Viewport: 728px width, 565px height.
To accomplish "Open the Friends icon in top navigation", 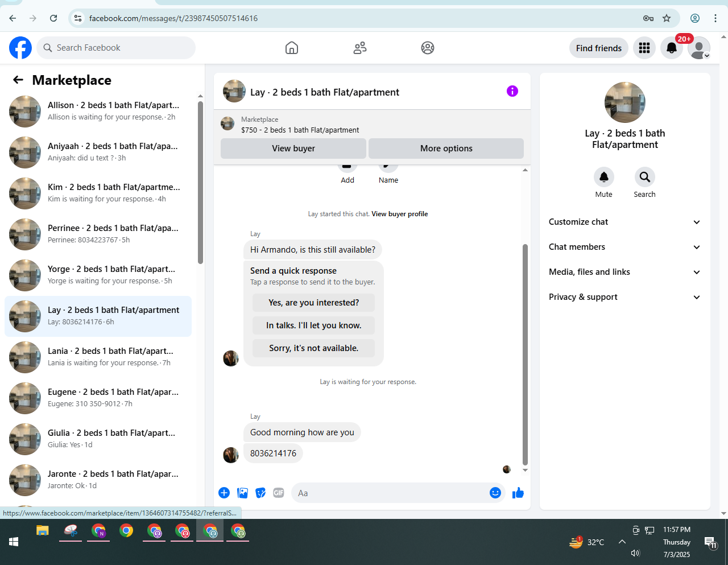I will click(x=360, y=48).
